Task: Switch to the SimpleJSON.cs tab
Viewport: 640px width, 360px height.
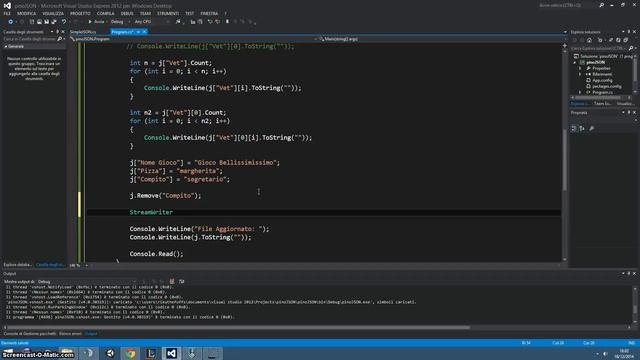Action: pos(83,32)
